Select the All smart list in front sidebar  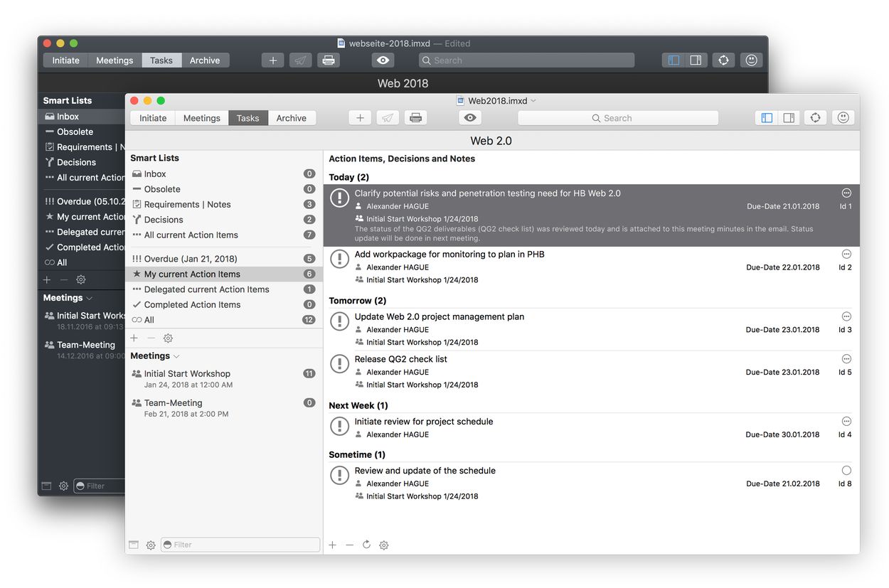(223, 320)
